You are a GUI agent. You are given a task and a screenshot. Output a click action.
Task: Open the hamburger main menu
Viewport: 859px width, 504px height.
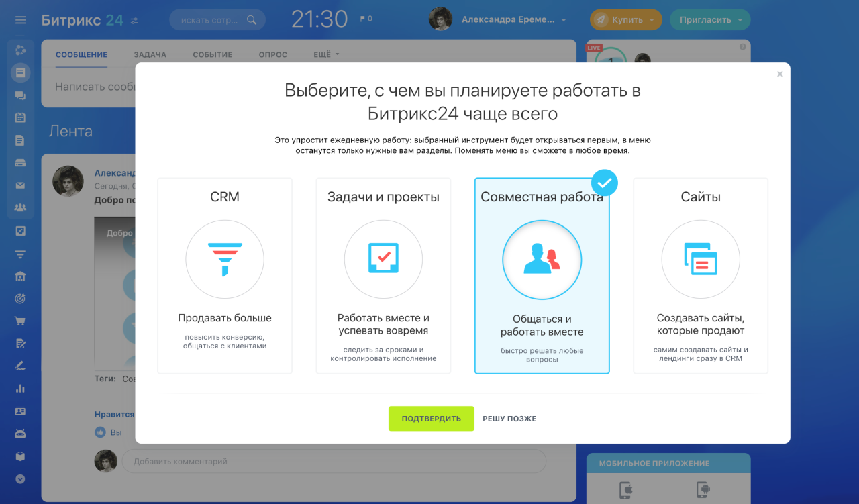pyautogui.click(x=20, y=20)
